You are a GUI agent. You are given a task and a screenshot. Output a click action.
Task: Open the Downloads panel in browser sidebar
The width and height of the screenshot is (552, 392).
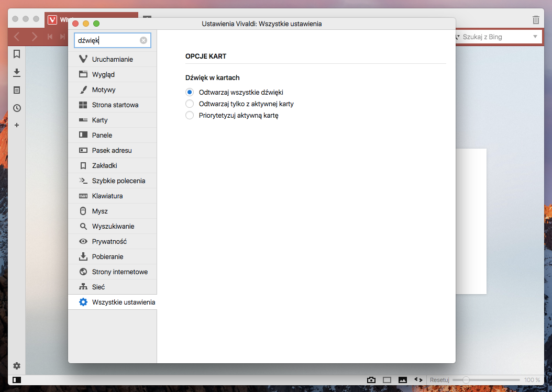click(17, 73)
